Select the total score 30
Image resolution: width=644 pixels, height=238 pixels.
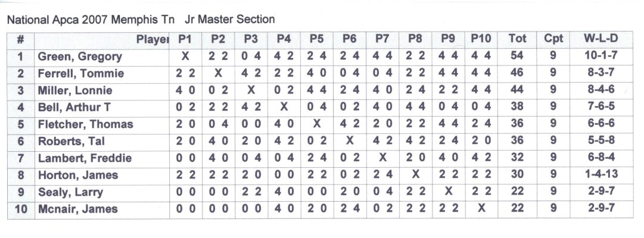click(x=517, y=176)
